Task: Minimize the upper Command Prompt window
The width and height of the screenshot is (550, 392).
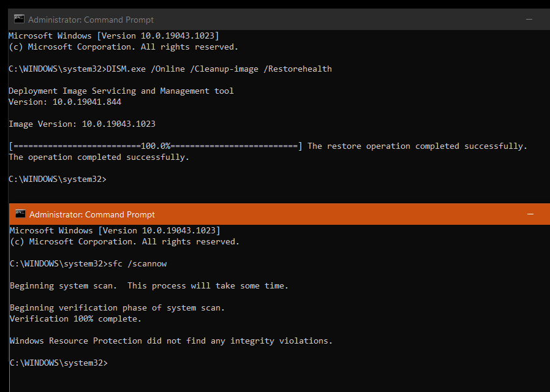Action: pos(529,19)
